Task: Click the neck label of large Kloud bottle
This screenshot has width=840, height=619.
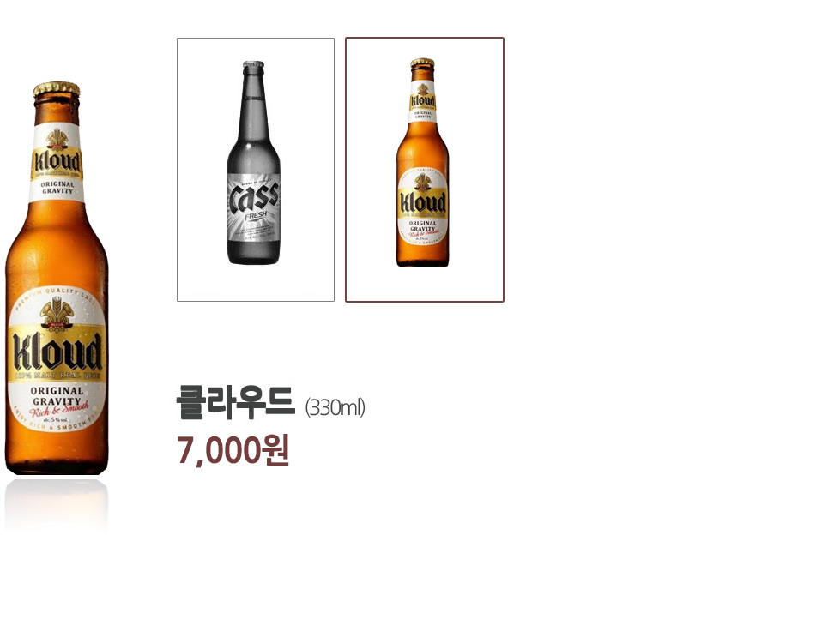Action: tap(57, 162)
